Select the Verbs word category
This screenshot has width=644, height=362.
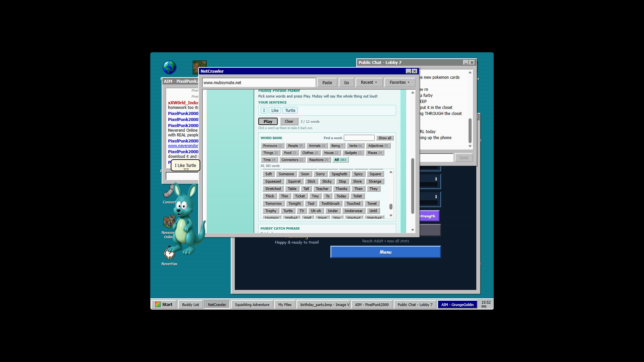tap(355, 145)
